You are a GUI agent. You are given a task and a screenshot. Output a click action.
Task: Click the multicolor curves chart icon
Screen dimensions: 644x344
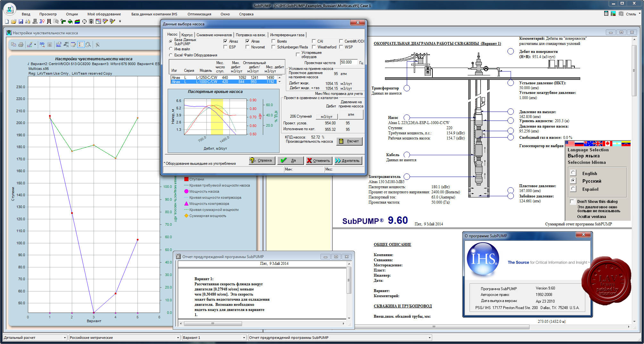tap(98, 21)
